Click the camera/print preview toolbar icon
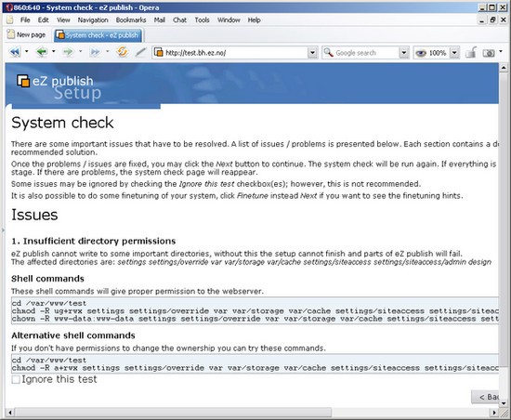Viewport: 511px width, 420px height. (x=489, y=53)
